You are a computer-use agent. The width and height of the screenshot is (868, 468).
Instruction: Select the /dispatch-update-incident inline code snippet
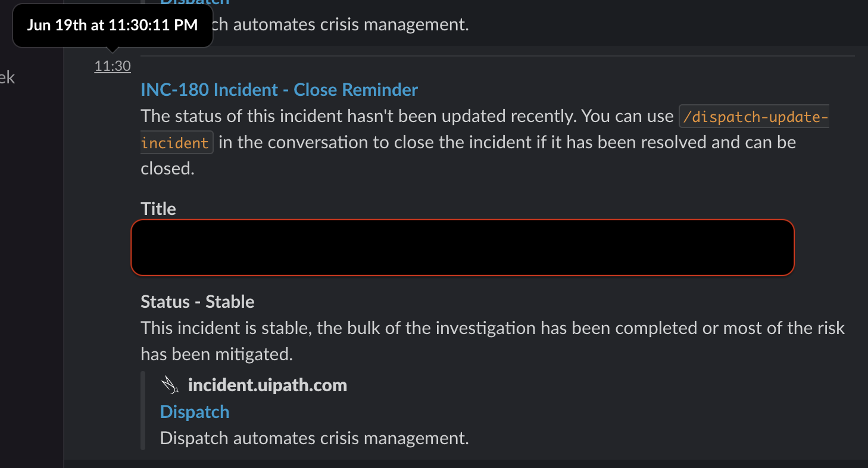click(x=753, y=117)
